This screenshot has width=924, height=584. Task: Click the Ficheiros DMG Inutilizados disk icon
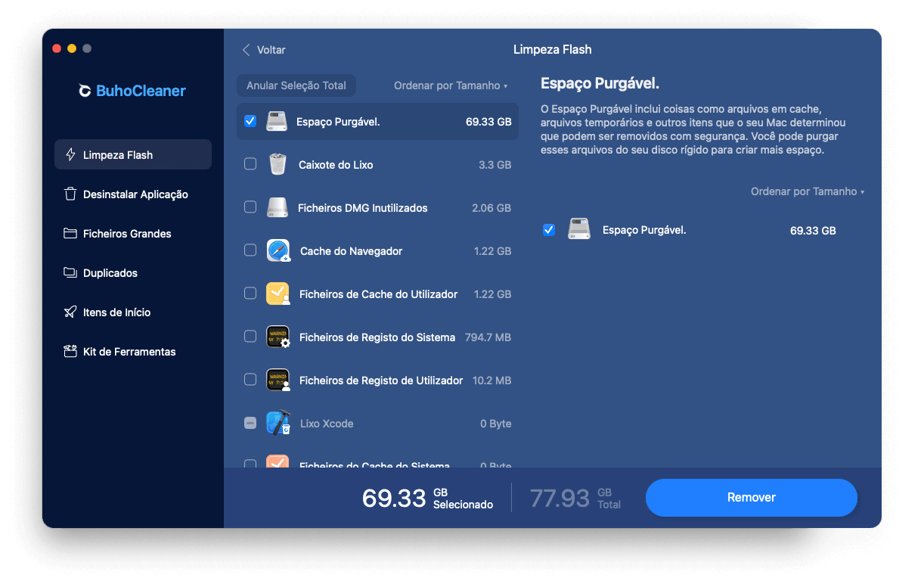point(278,208)
